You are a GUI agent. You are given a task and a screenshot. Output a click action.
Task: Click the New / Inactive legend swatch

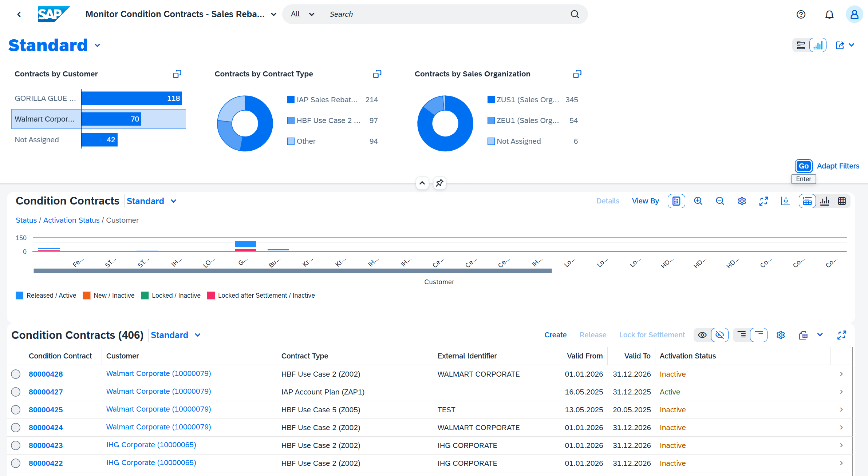click(86, 295)
